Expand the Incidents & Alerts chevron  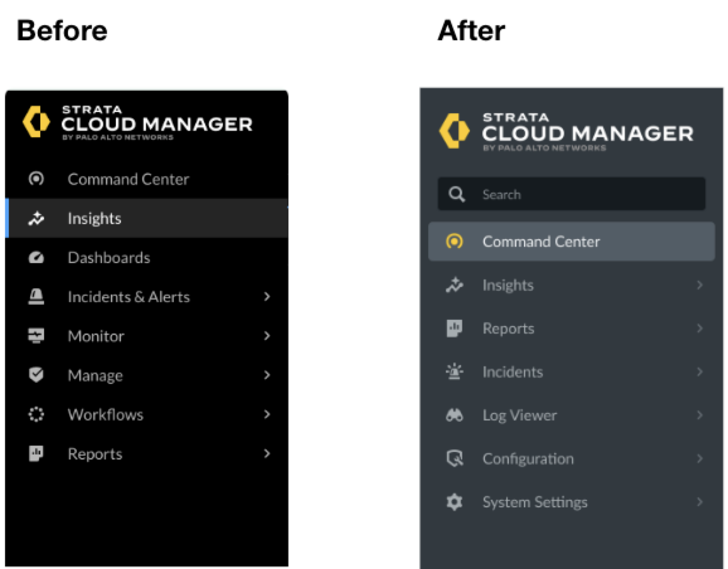click(267, 296)
